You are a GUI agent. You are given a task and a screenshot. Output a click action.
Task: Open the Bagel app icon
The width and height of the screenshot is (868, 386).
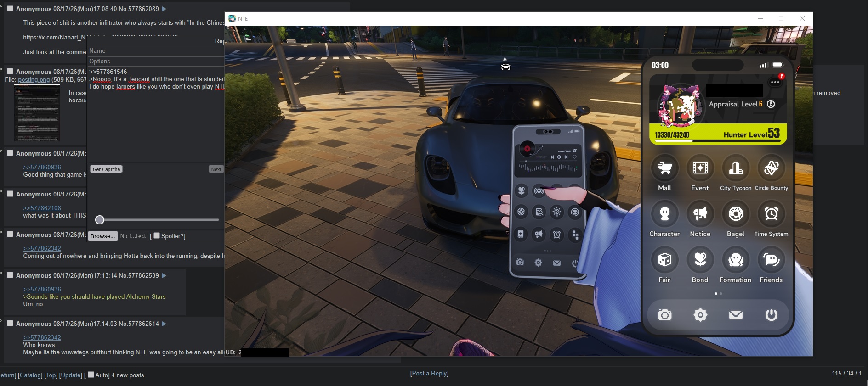736,214
